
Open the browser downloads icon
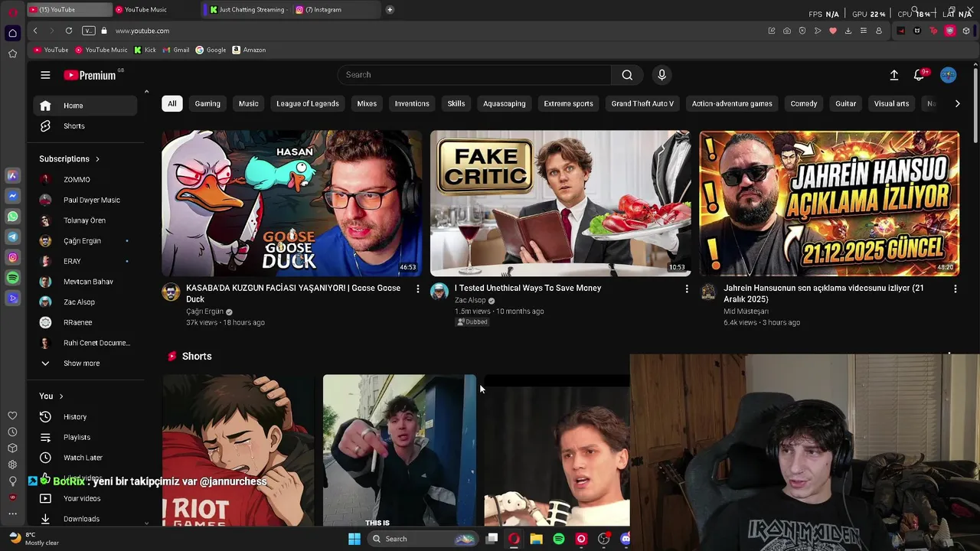(x=848, y=31)
